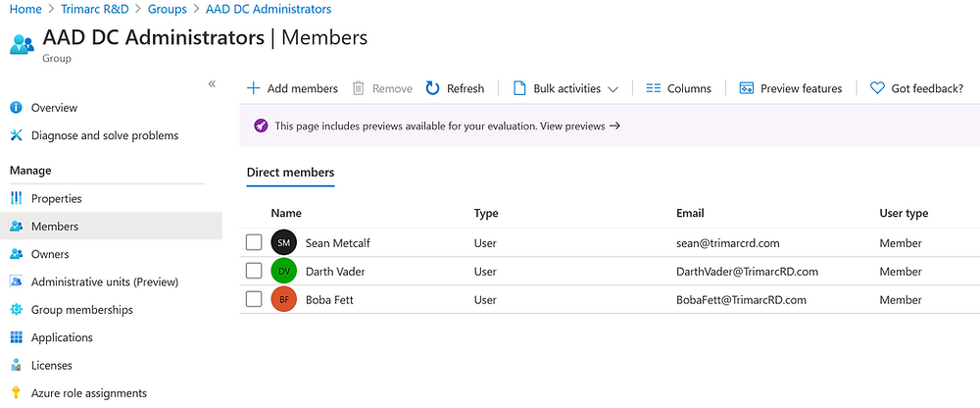Click the User type column header
This screenshot has height=408, width=980.
click(x=904, y=214)
